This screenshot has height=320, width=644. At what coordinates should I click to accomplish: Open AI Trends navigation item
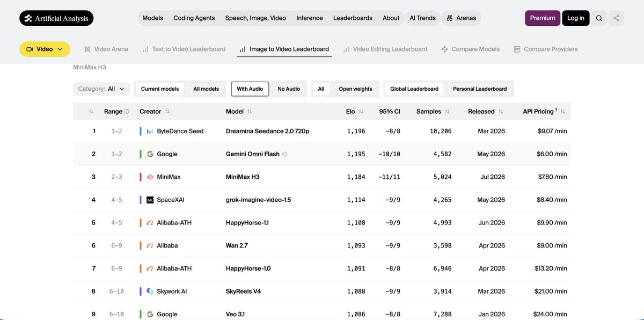(422, 18)
